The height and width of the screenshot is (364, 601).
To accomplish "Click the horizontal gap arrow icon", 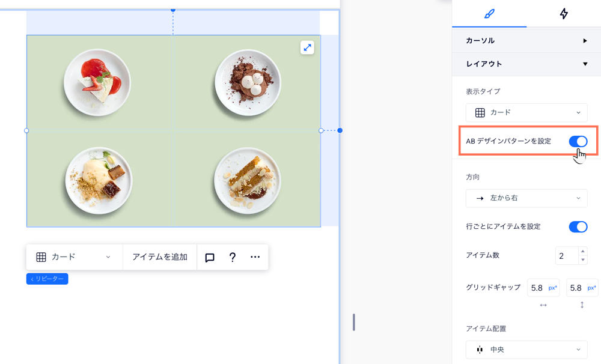I will tap(543, 305).
